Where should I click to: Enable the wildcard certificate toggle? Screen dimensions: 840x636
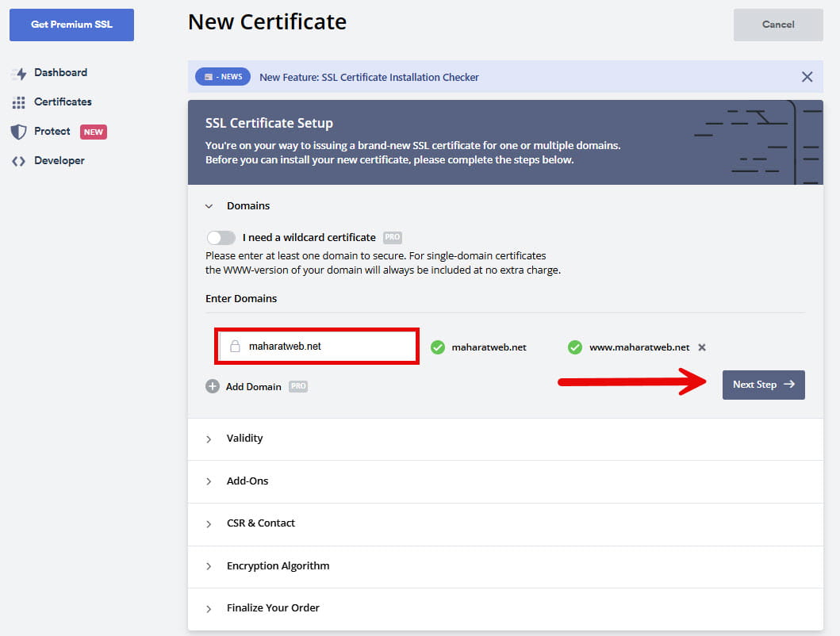(x=221, y=237)
